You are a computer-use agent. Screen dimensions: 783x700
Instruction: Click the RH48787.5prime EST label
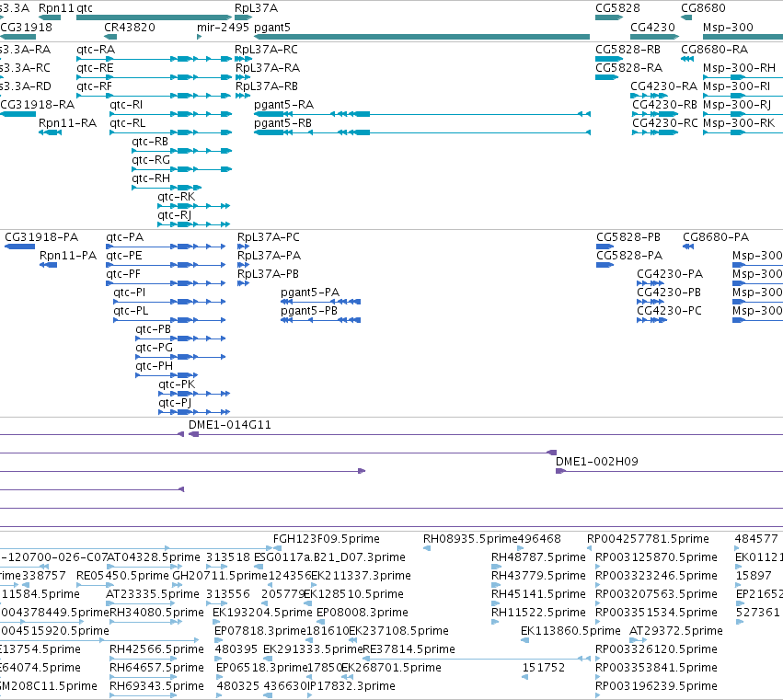pos(538,557)
